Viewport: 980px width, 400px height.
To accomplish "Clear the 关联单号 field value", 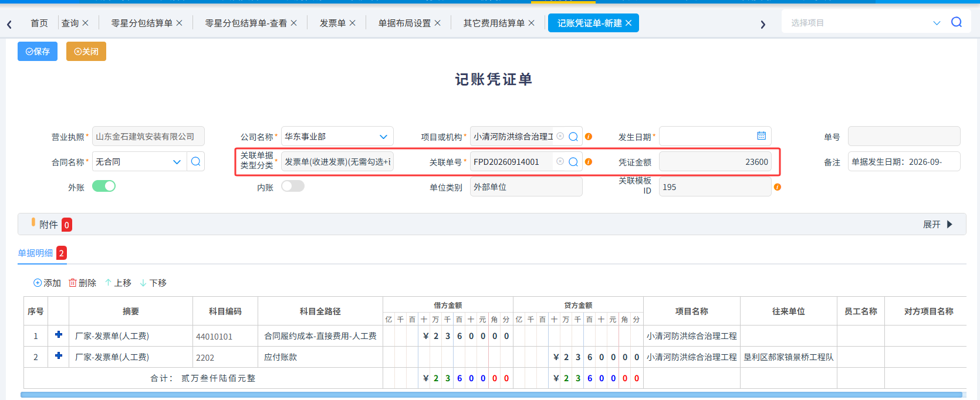I will [x=560, y=161].
